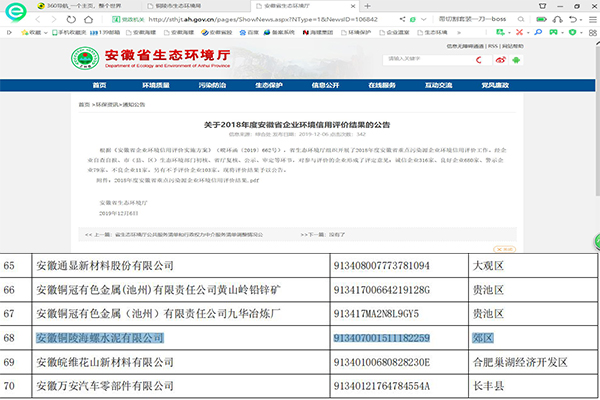Expand dropdown next to scissors icon
This screenshot has width=600, height=400.
pyautogui.click(x=528, y=33)
